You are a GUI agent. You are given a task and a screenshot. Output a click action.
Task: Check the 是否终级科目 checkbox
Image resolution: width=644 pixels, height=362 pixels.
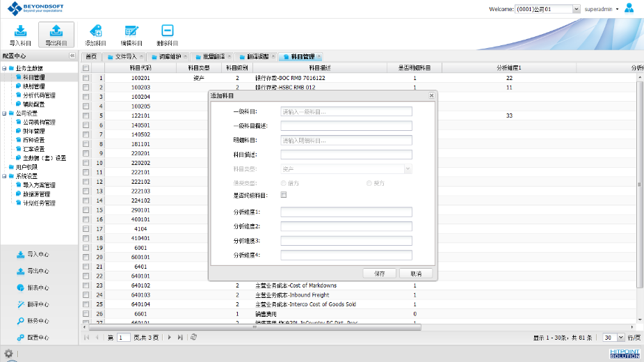click(284, 195)
